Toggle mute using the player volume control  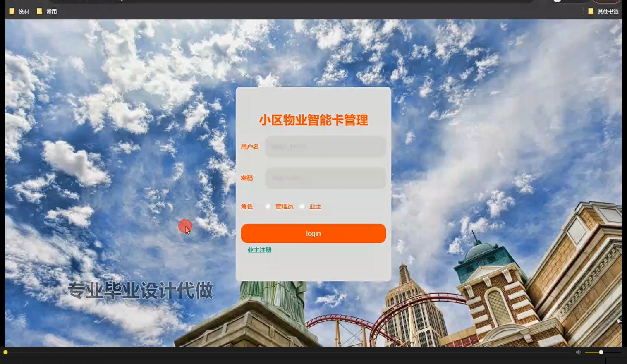tap(579, 352)
